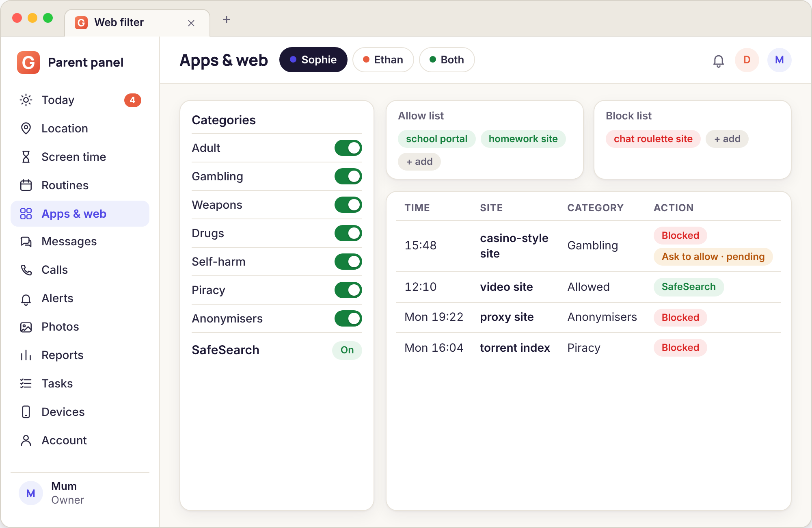The image size is (812, 528).
Task: Open Routines via the calendar icon
Action: tap(26, 185)
